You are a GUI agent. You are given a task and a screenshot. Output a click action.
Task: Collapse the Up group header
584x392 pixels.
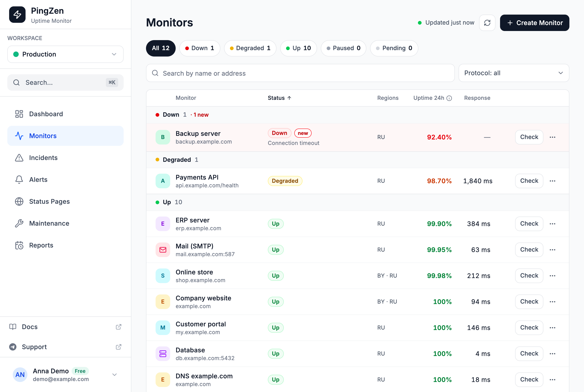pyautogui.click(x=357, y=202)
